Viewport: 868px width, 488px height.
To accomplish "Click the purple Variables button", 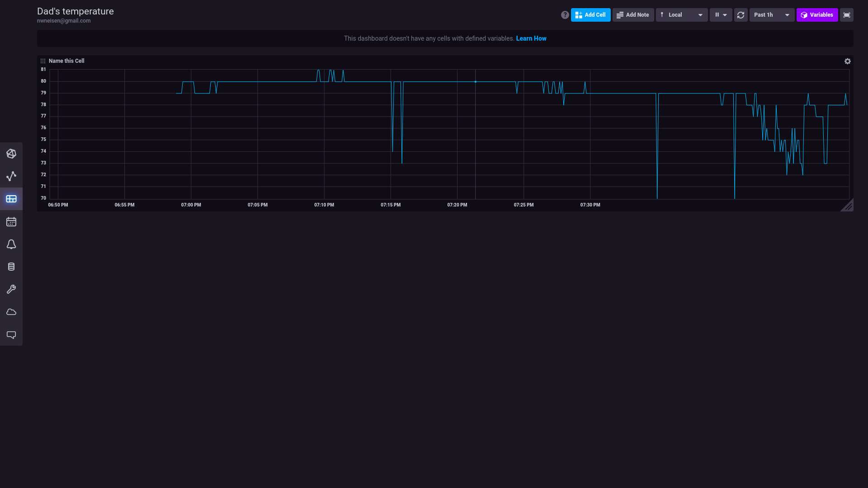I will pyautogui.click(x=817, y=15).
